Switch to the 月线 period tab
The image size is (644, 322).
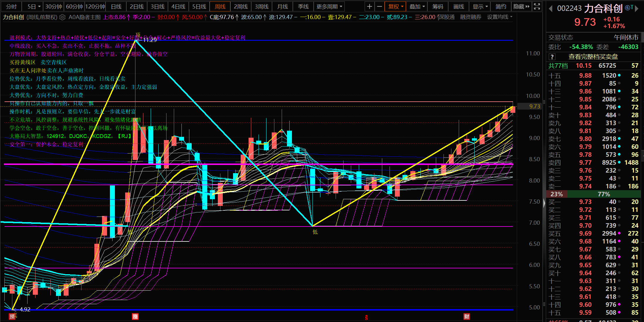point(283,6)
